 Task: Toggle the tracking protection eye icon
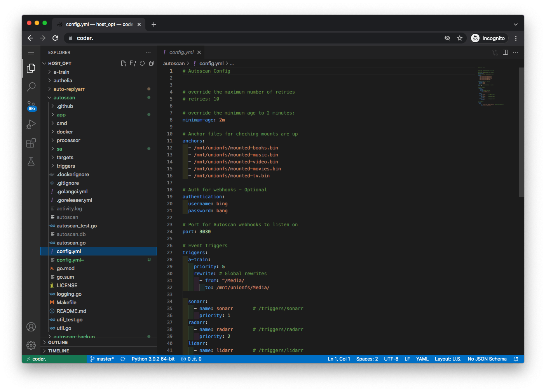pos(447,38)
